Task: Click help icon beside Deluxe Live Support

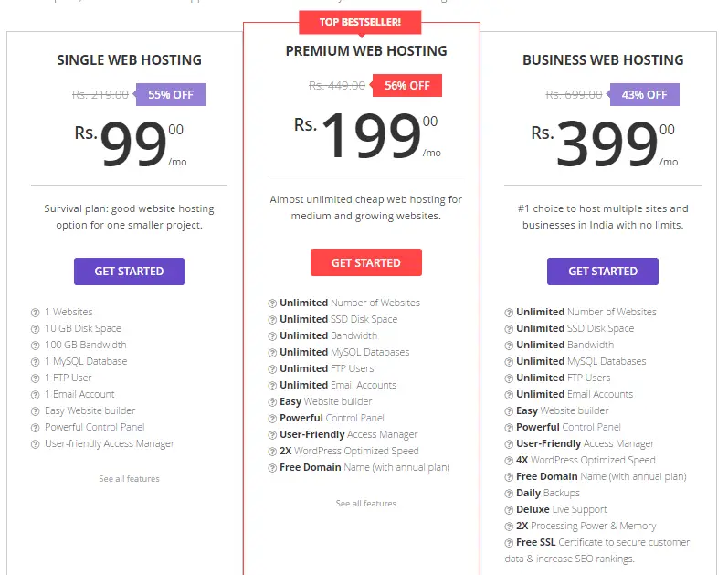Action: coord(509,510)
